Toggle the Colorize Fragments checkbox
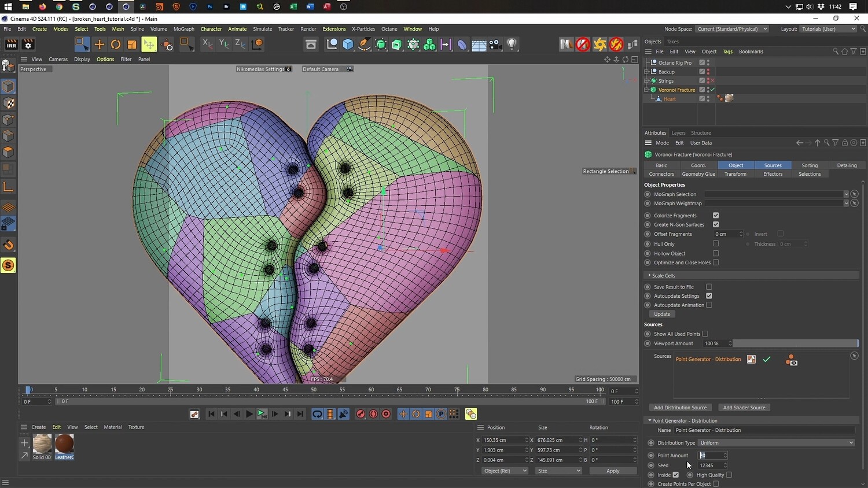868x488 pixels. 716,216
